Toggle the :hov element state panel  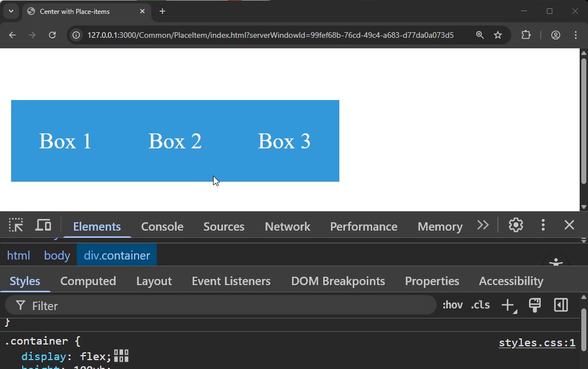pos(452,305)
